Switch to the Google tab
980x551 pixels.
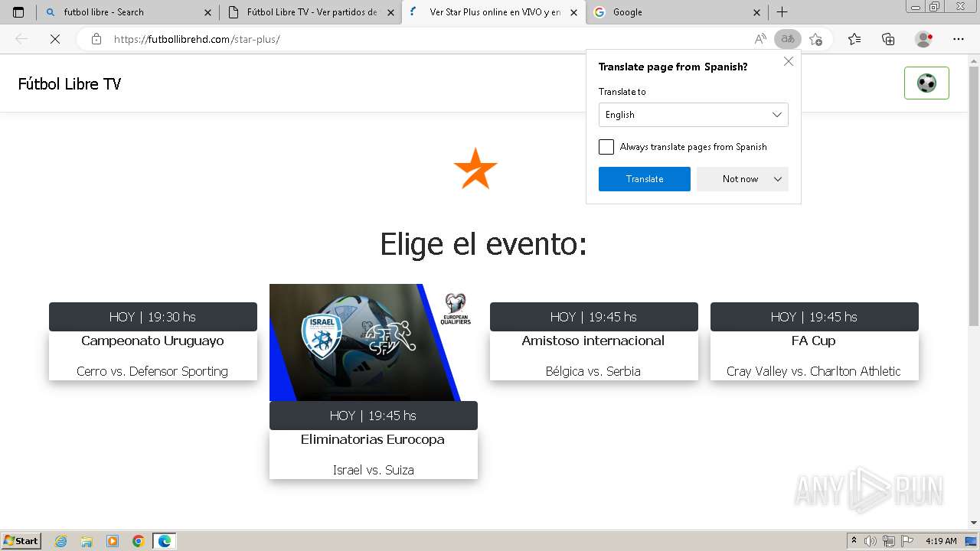pyautogui.click(x=677, y=12)
